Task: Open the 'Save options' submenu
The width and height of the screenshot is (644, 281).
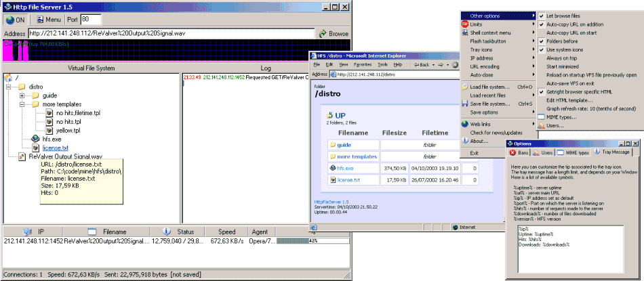Action: tap(485, 112)
